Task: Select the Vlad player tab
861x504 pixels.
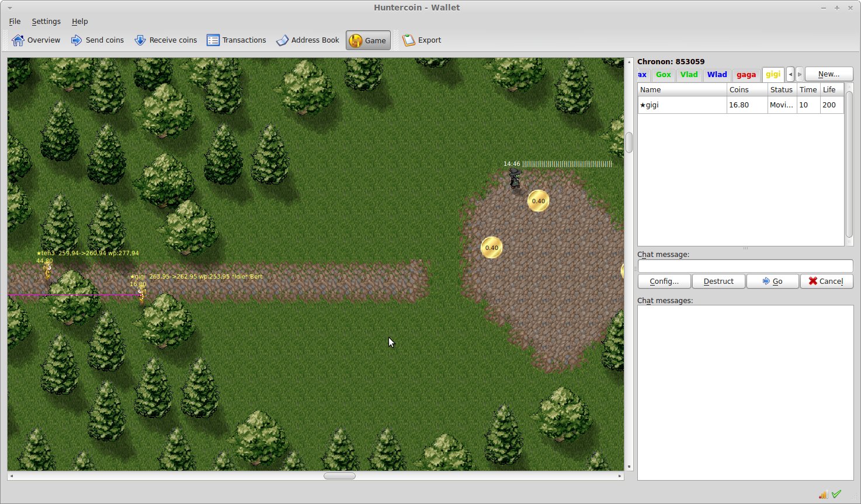Action: [x=689, y=75]
